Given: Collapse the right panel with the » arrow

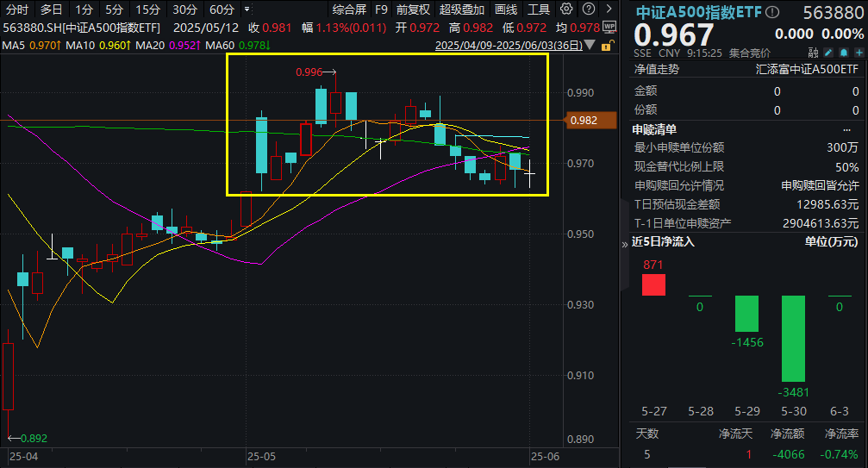Looking at the screenshot, I should pos(626,243).
